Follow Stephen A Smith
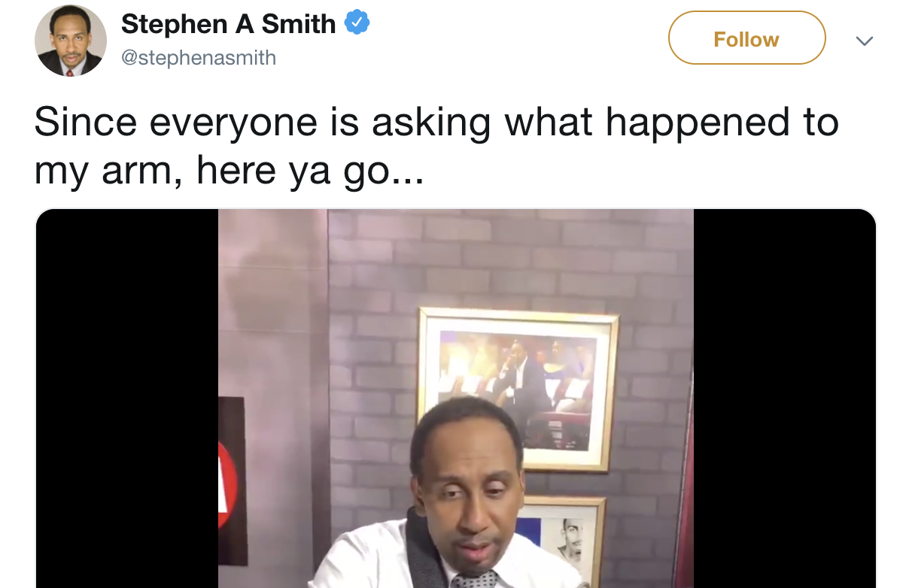Image resolution: width=912 pixels, height=588 pixels. click(746, 38)
